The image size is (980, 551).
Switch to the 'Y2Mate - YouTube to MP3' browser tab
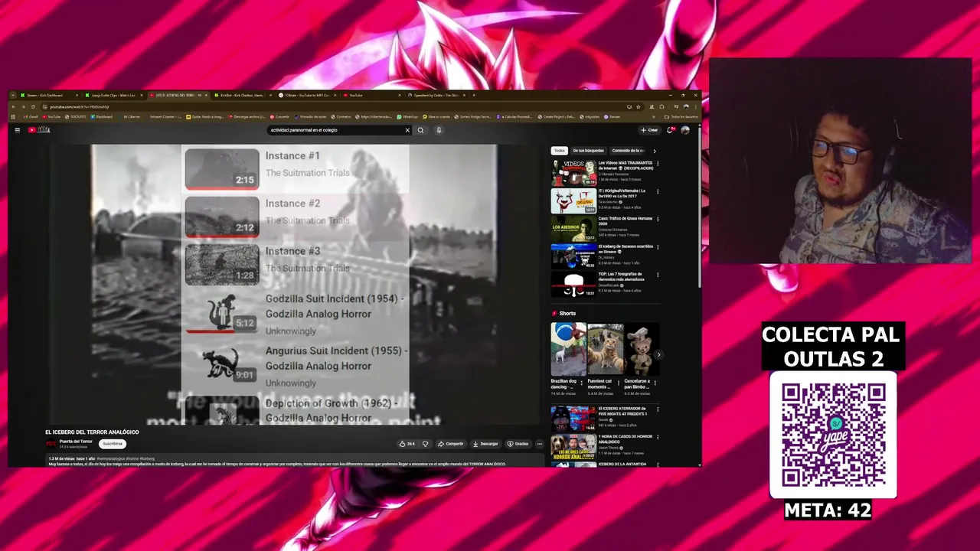[309, 95]
